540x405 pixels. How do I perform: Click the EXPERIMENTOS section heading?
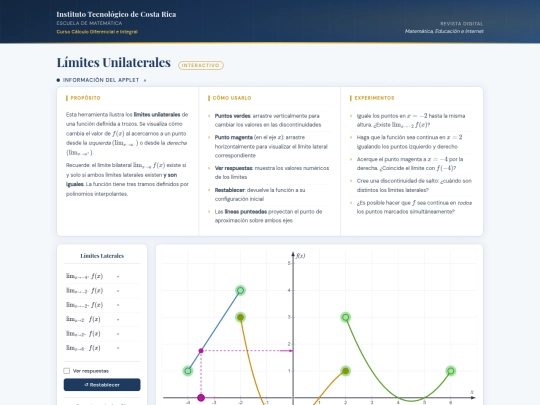[x=374, y=98]
